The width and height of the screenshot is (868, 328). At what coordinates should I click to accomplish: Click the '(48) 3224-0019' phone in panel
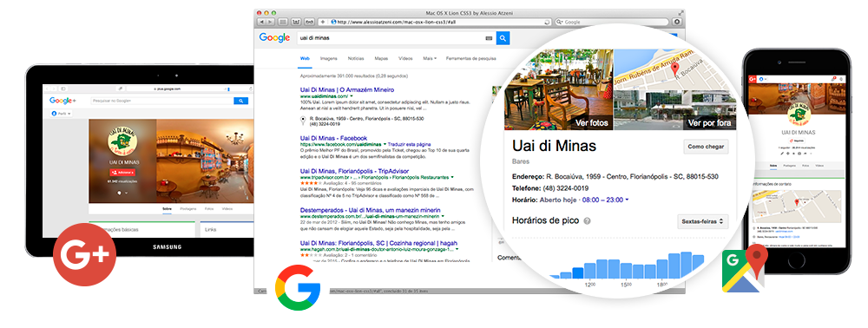pos(565,188)
